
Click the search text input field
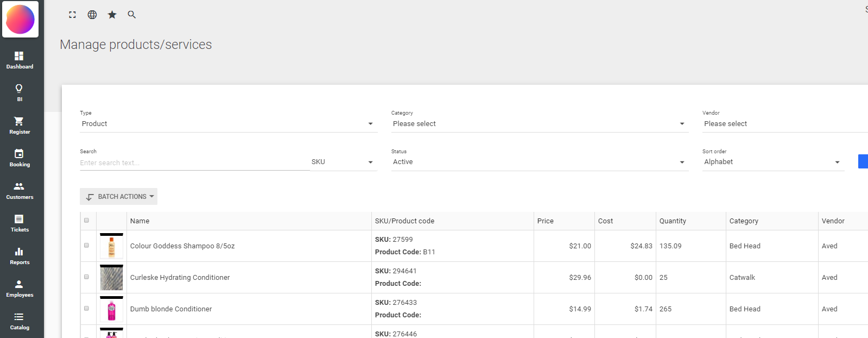(194, 162)
